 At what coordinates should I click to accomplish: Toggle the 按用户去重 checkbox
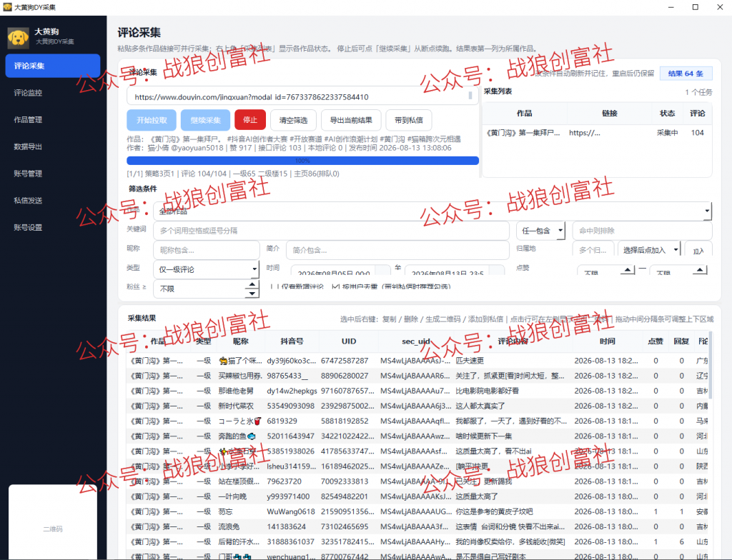coord(335,286)
